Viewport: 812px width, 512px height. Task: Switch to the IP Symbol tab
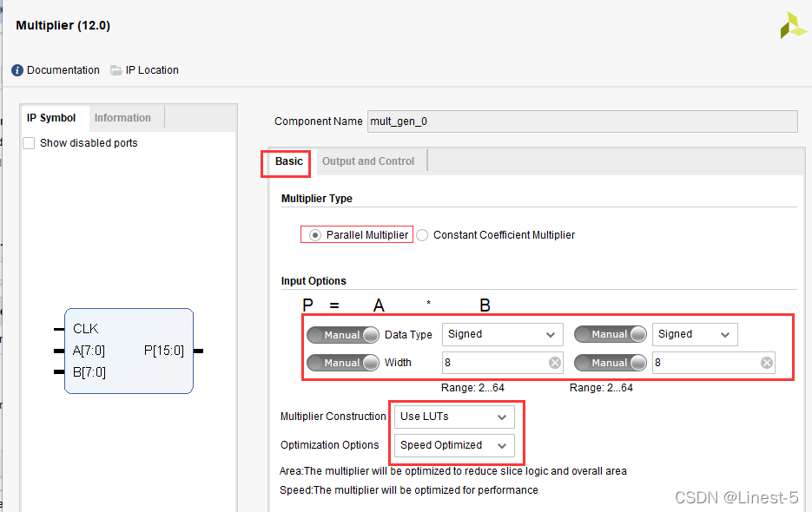click(51, 118)
